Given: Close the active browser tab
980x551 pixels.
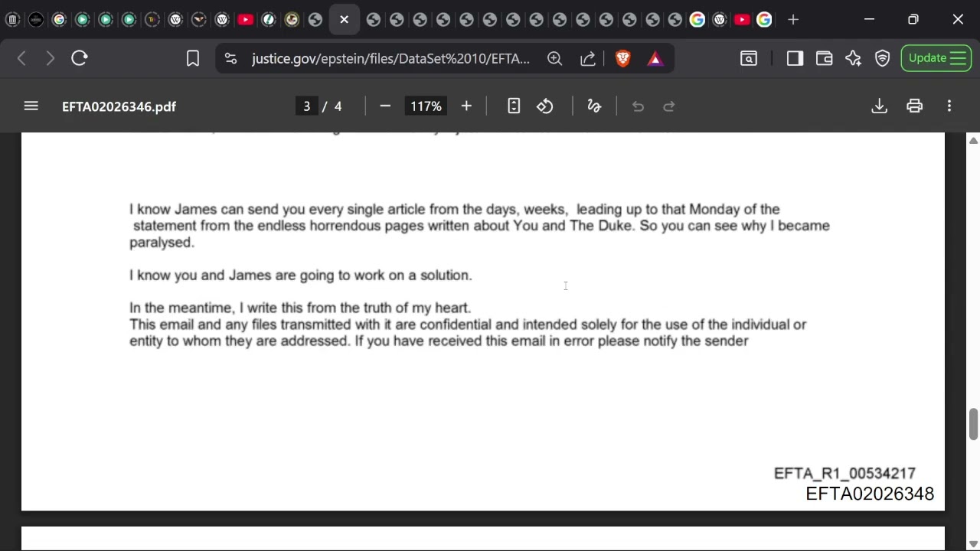Looking at the screenshot, I should pos(345,20).
